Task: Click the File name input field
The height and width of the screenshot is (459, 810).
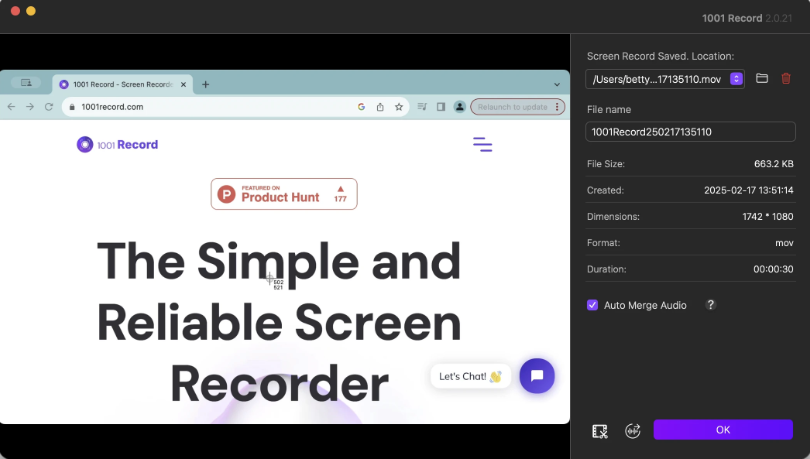Action: point(690,132)
